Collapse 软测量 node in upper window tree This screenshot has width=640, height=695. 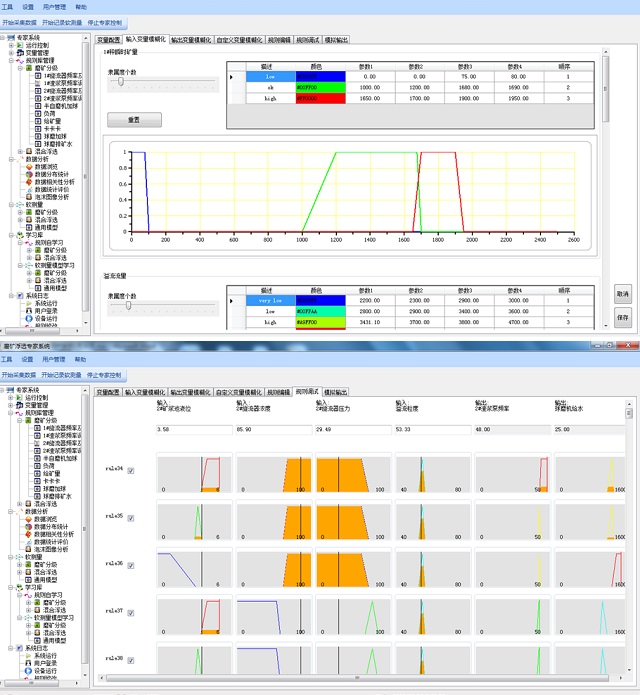[10, 204]
